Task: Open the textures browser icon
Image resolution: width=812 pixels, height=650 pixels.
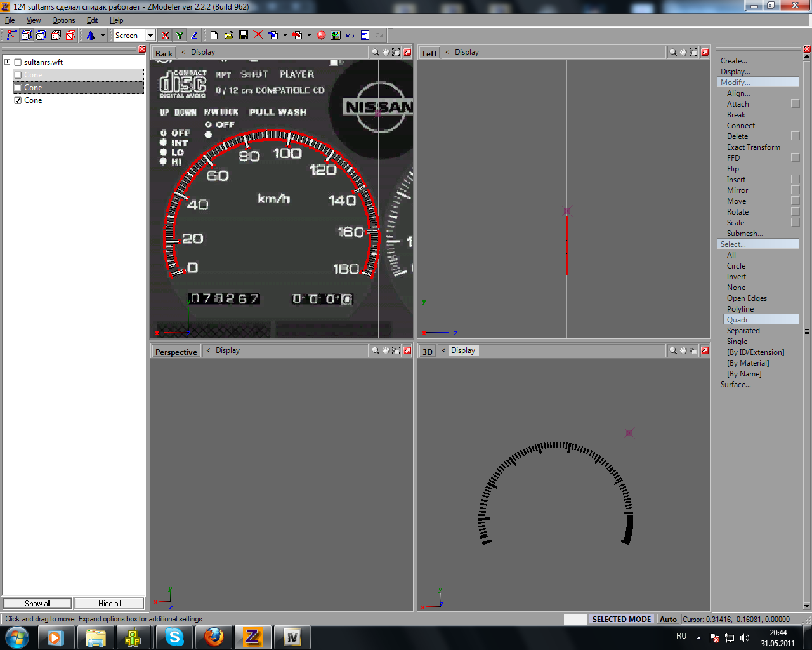Action: coord(336,36)
